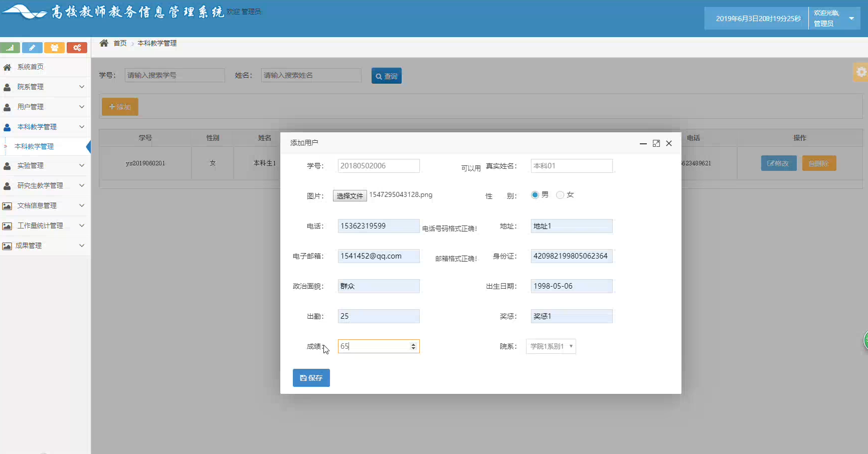868x454 pixels.
Task: Click the 成绩 number spinner arrows
Action: (413, 346)
